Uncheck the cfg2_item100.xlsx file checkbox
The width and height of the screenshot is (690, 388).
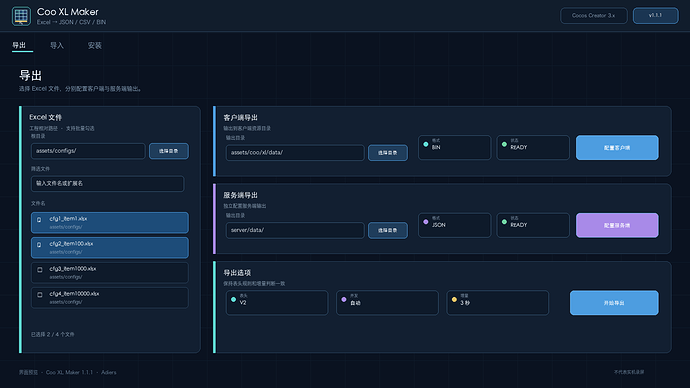[39, 245]
